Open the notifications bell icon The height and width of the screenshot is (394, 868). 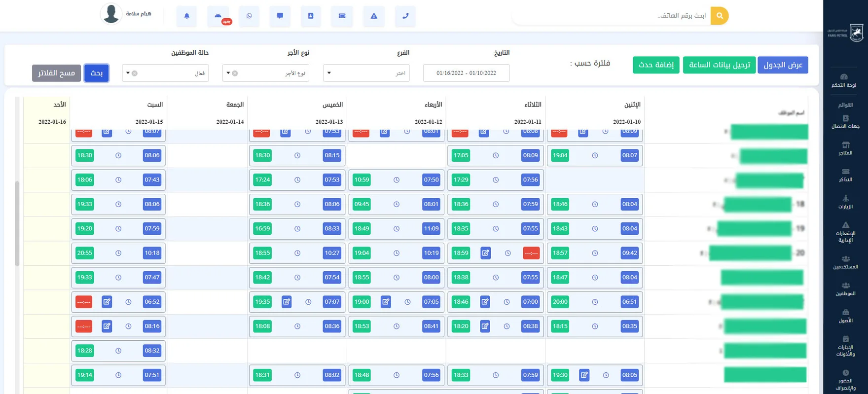[186, 16]
